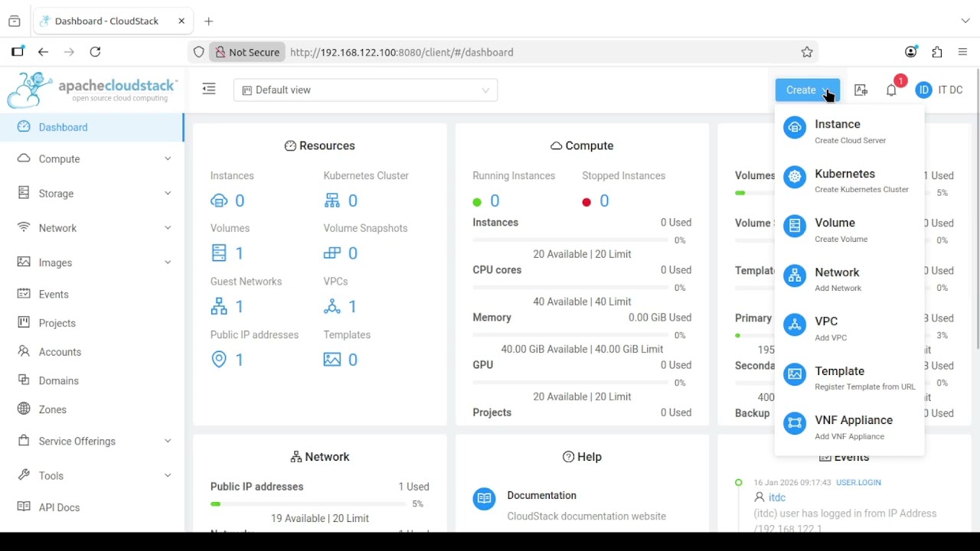980x551 pixels.
Task: Click the Storage icon in sidebar
Action: pyautogui.click(x=24, y=193)
